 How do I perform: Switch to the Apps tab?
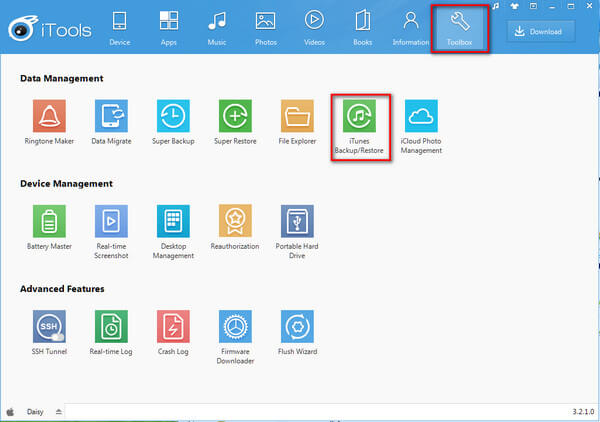coord(169,28)
